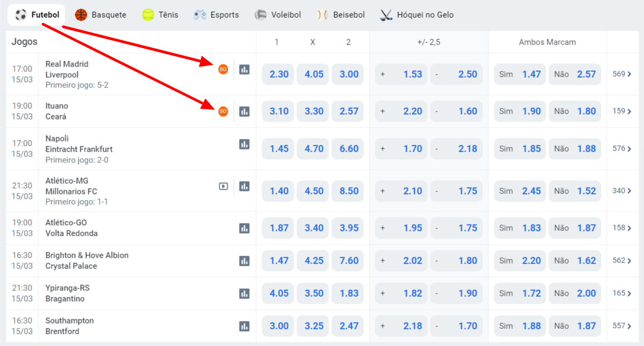Image resolution: width=644 pixels, height=346 pixels.
Task: Pick Ceará win at odds 2.57
Action: 348,111
